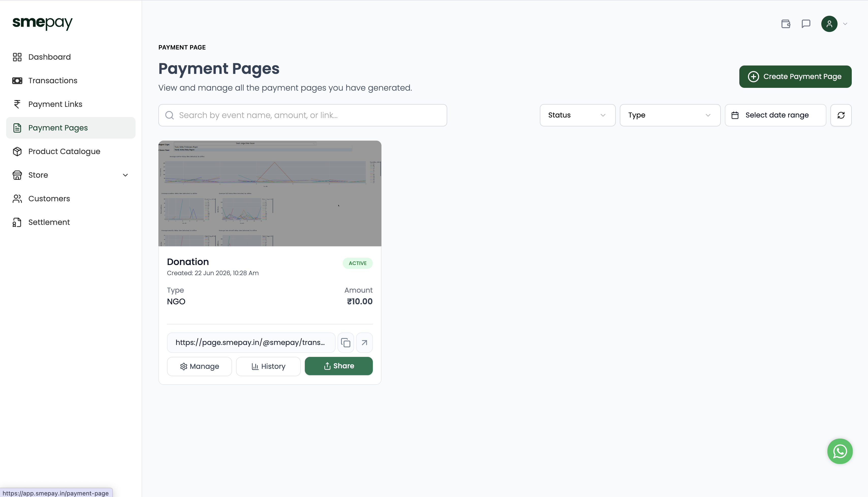The image size is (868, 497).
Task: Open the wallet icon in header
Action: pyautogui.click(x=786, y=24)
